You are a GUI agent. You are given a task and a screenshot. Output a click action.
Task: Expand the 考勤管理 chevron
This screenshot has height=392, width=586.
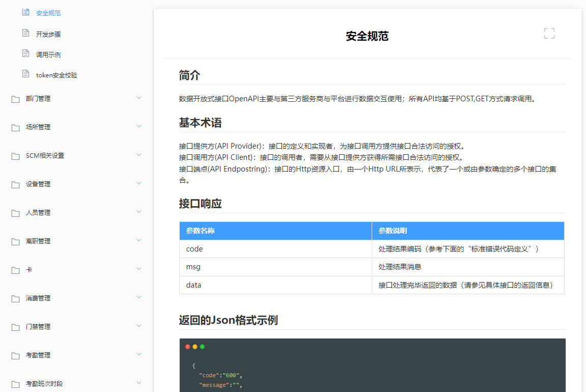pos(138,354)
